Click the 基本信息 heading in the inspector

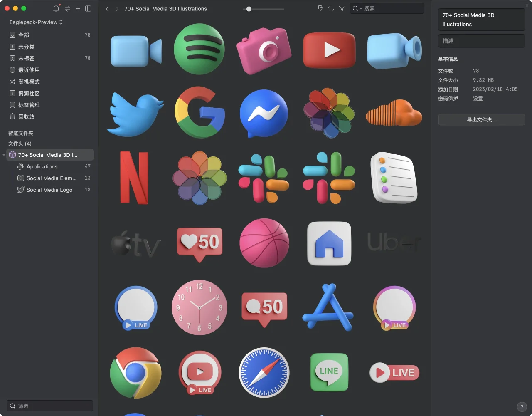click(448, 59)
